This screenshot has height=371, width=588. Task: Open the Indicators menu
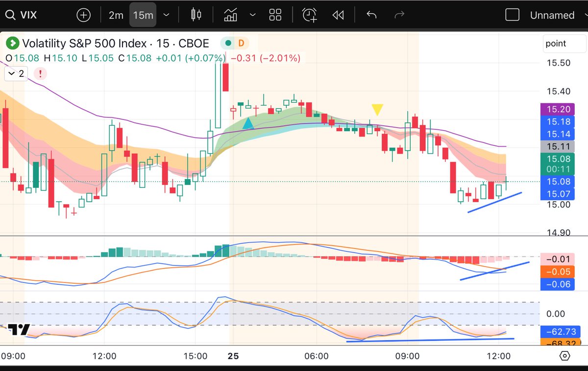click(x=231, y=15)
